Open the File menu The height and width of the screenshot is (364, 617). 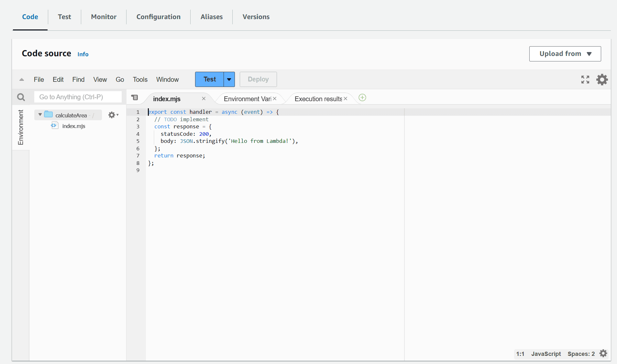(39, 80)
